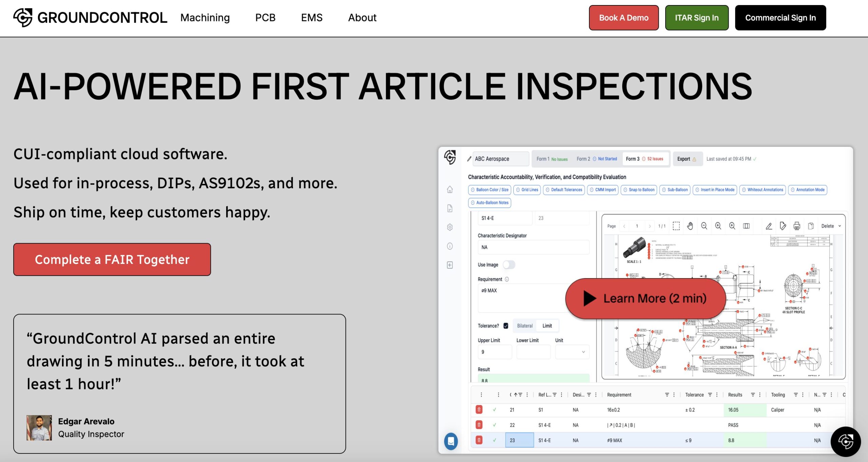Open Requirement column three-dot menu
Screen dimensions: 868x462
click(674, 395)
